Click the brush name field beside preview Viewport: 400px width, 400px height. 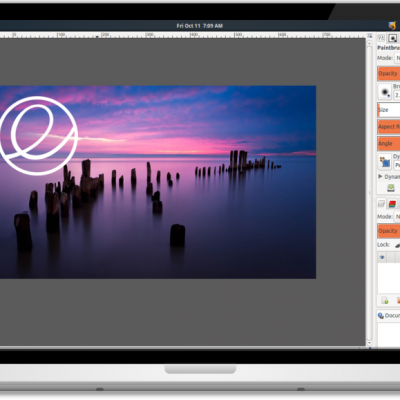pos(397,95)
